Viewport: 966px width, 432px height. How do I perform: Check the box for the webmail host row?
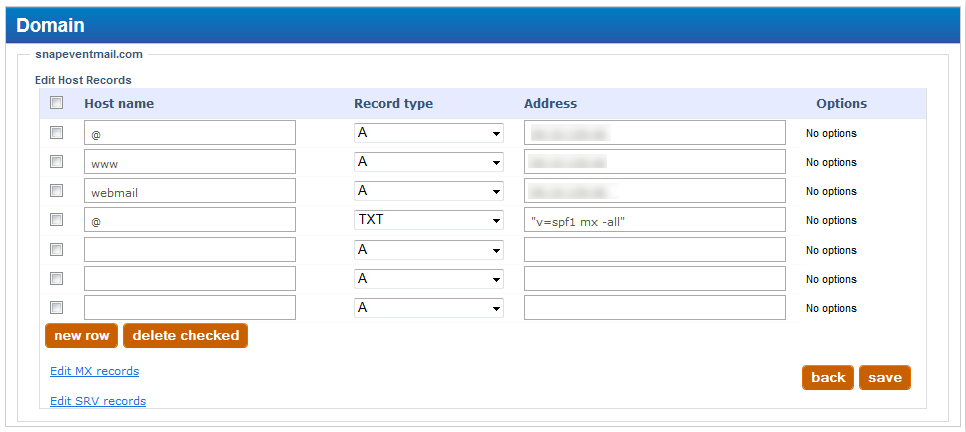click(x=57, y=191)
